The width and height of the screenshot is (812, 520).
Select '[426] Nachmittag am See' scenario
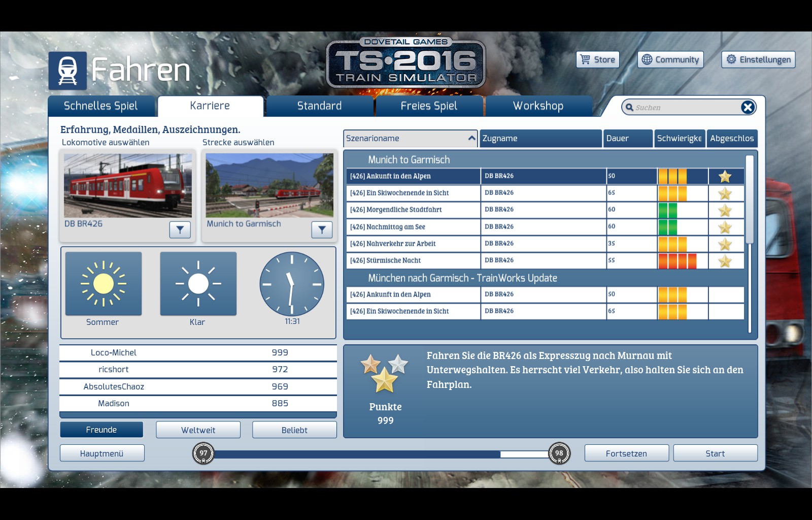pyautogui.click(x=546, y=226)
